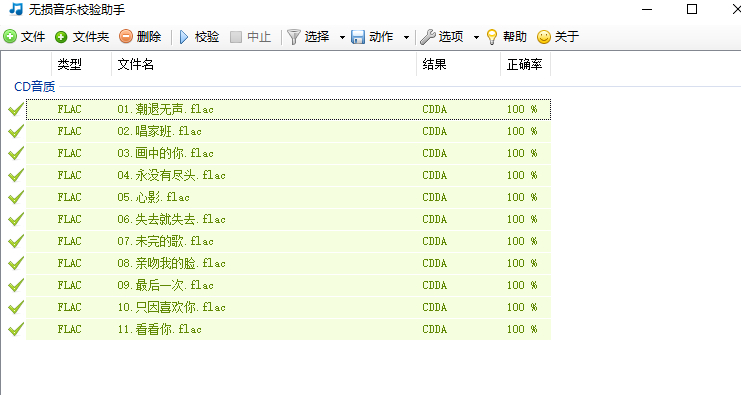Click the 文件夹 toolbar label
Screen dimensions: 741x395
tap(91, 37)
